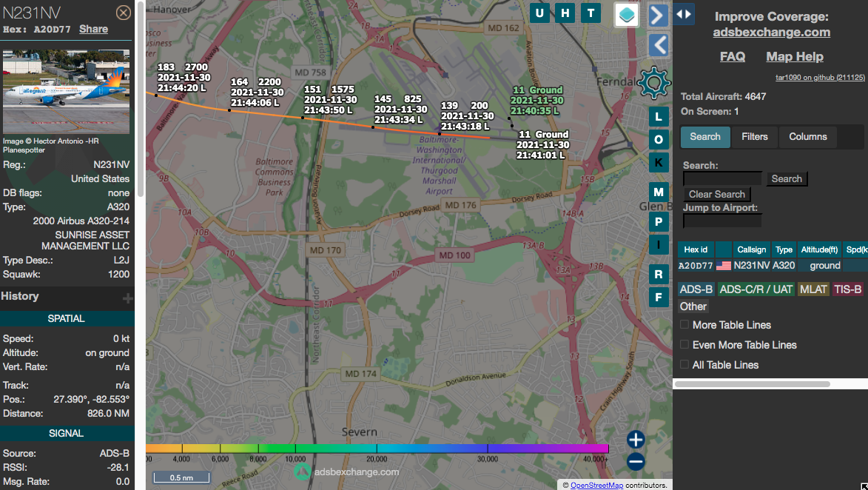Toggle sidebar width with double-arrow button
This screenshot has height=490, width=868.
click(684, 14)
